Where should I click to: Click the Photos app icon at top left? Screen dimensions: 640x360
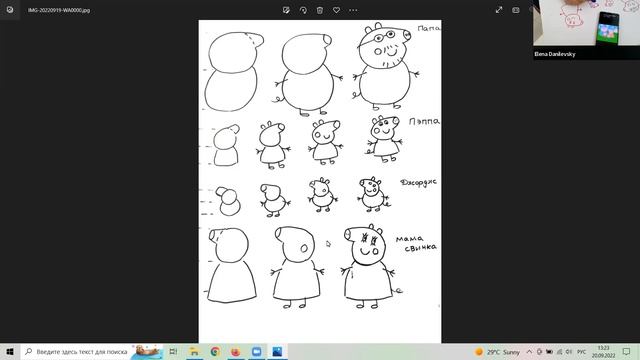[10, 10]
